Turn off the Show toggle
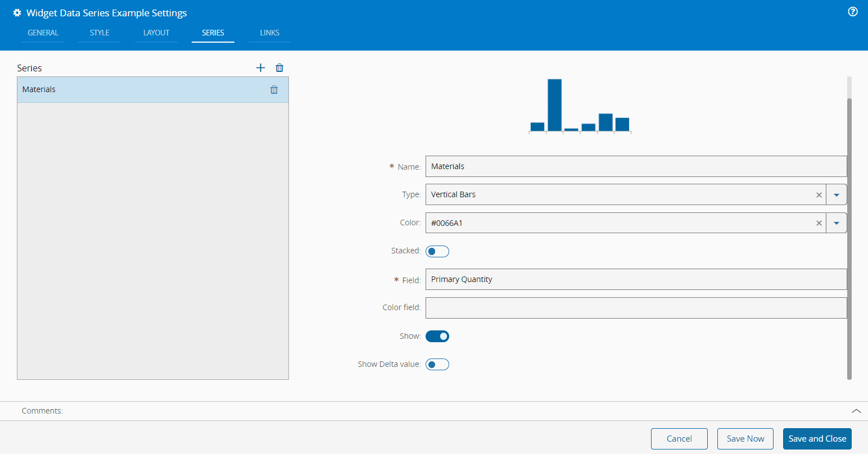 [437, 336]
